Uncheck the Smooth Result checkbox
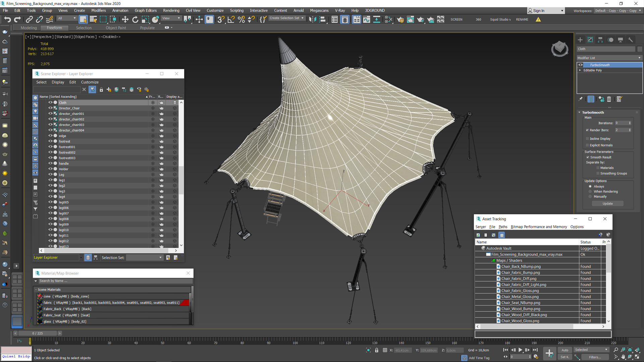Screen dimensions: 644x362 [x=588, y=157]
